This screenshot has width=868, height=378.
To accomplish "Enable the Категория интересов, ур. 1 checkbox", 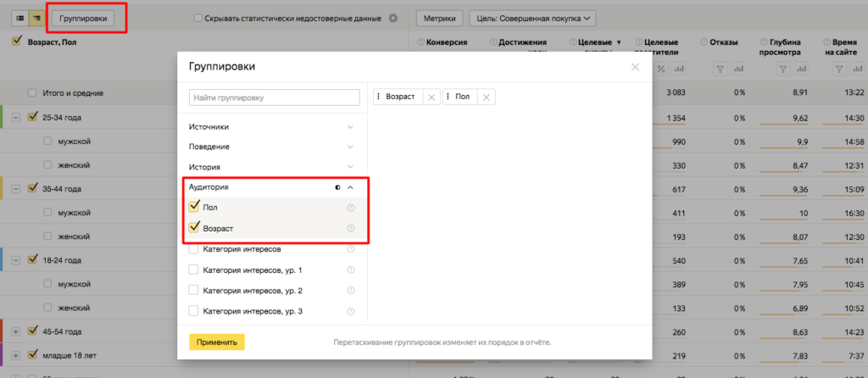I will pos(194,270).
